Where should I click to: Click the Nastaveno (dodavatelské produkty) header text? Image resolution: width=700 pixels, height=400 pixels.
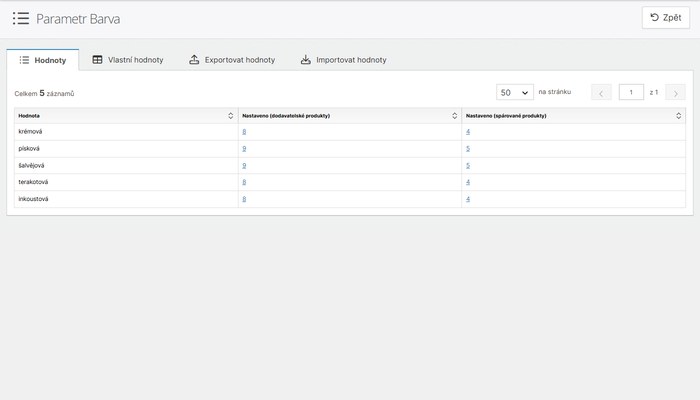tap(286, 116)
